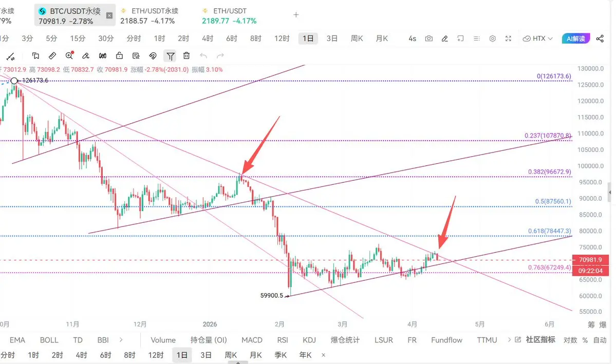Select 持仓量 (OI) indicator
Image resolution: width=616 pixels, height=364 pixels.
coord(209,340)
